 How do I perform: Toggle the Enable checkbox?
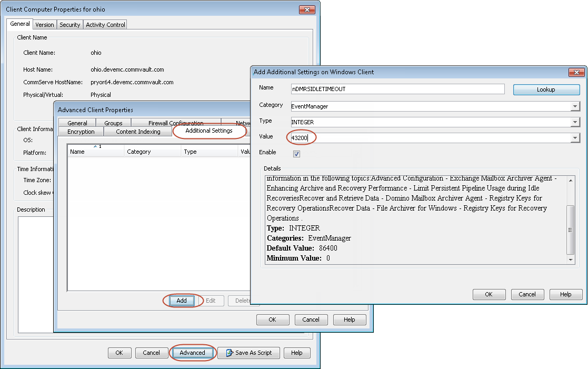click(296, 154)
